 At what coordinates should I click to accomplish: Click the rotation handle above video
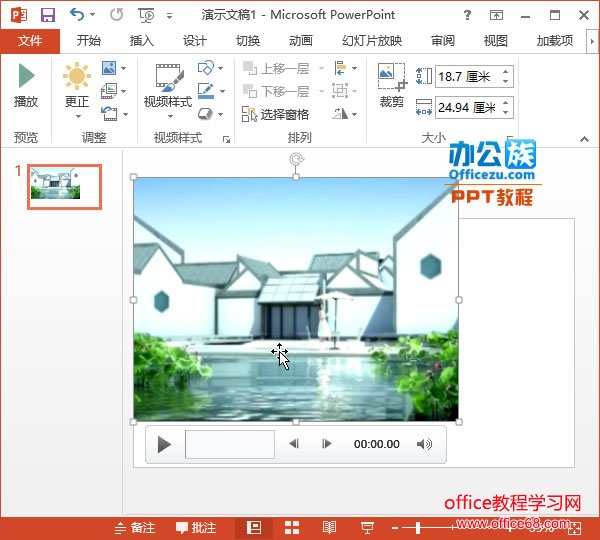point(296,159)
